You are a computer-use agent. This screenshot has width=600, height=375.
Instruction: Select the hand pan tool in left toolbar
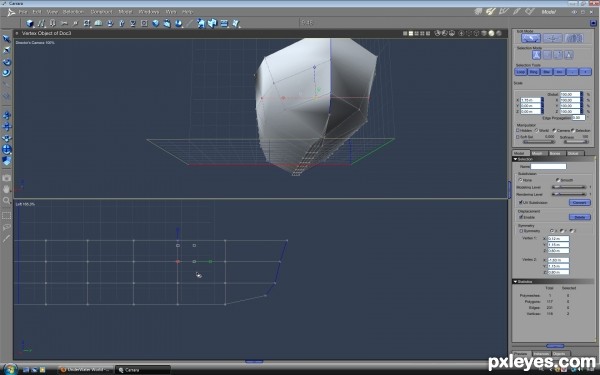[7, 189]
